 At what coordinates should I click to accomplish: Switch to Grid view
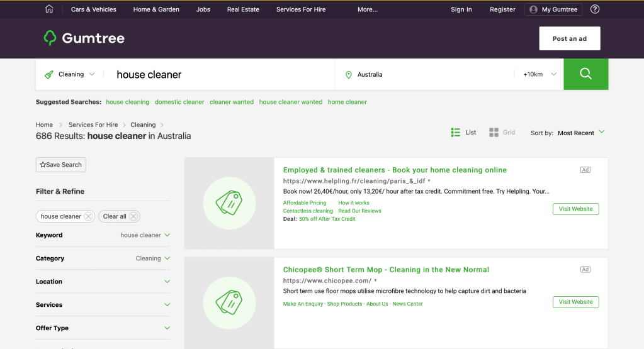502,133
